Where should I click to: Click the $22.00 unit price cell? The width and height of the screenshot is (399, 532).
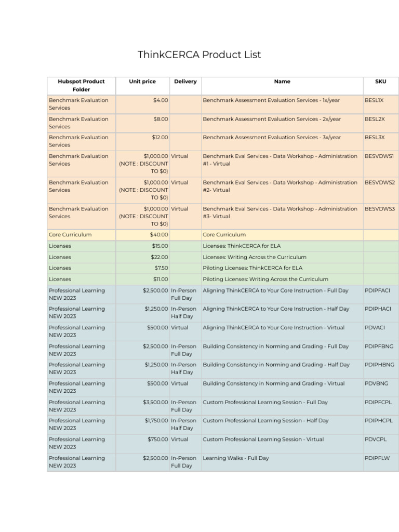[142, 257]
